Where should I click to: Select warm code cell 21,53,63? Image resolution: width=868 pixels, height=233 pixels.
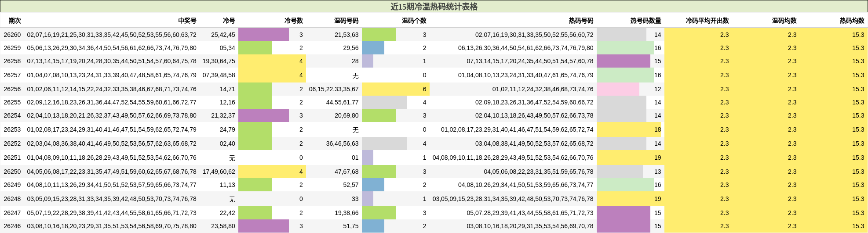coord(346,35)
